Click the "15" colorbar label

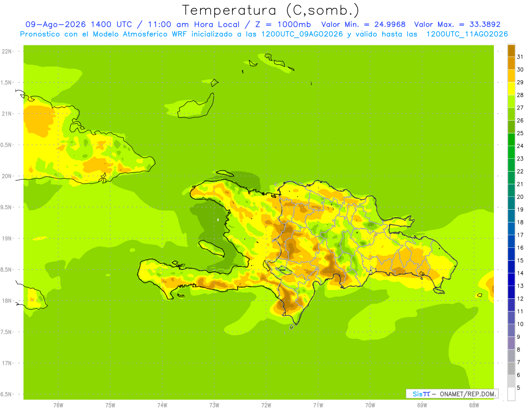click(520, 260)
